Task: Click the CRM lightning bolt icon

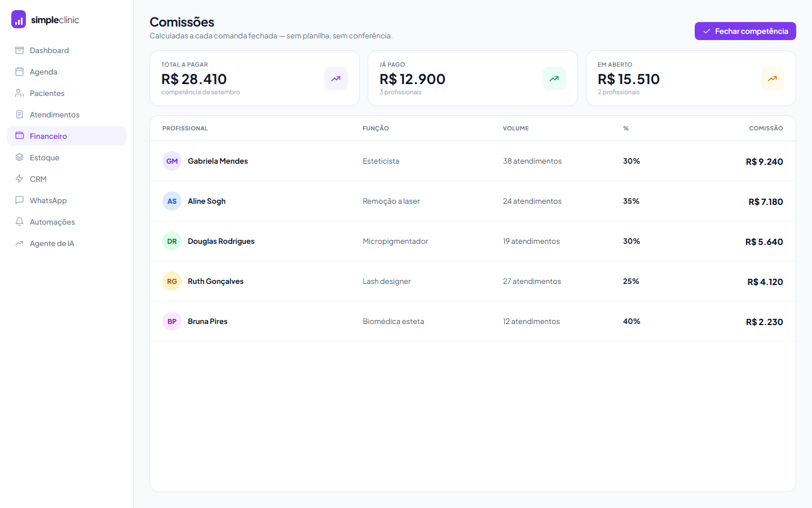Action: [19, 179]
